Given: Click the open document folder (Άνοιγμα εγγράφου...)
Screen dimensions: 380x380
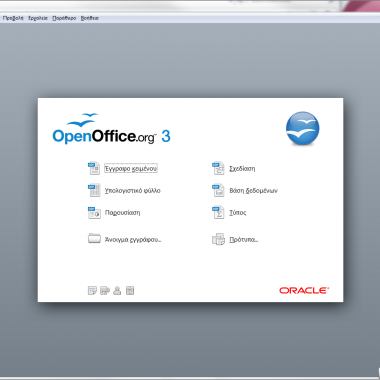Looking at the screenshot, I should pyautogui.click(x=125, y=239).
